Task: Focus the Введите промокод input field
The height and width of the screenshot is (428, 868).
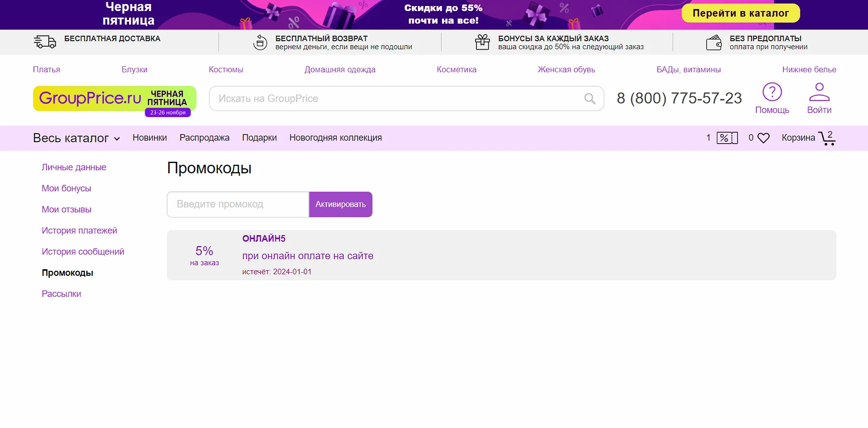Action: (x=238, y=204)
